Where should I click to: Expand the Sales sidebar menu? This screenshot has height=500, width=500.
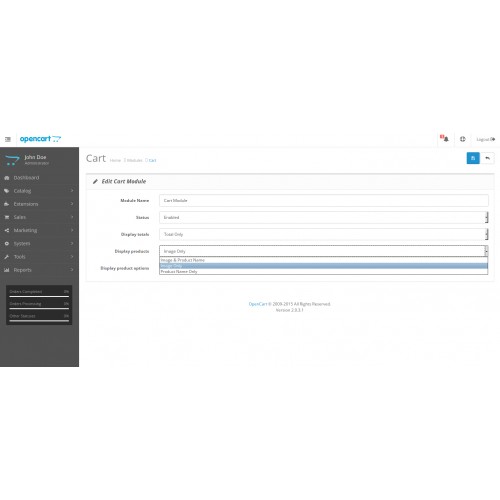click(39, 217)
